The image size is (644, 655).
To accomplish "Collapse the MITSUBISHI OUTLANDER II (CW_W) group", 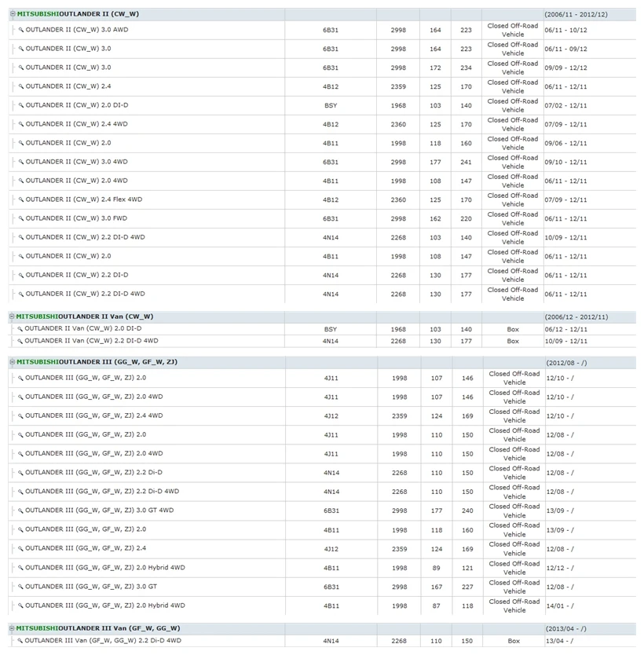I will [x=13, y=14].
